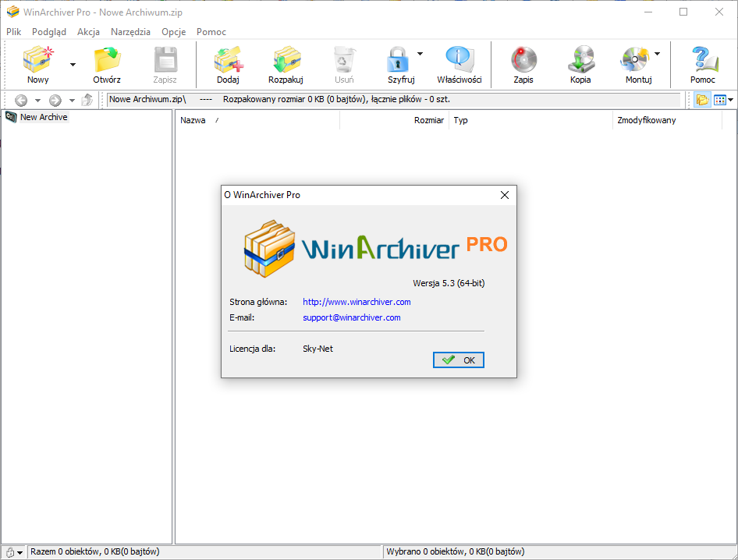The image size is (738, 560).
Task: Click 'Wybrano 0 obiektów' status text
Action: (455, 551)
